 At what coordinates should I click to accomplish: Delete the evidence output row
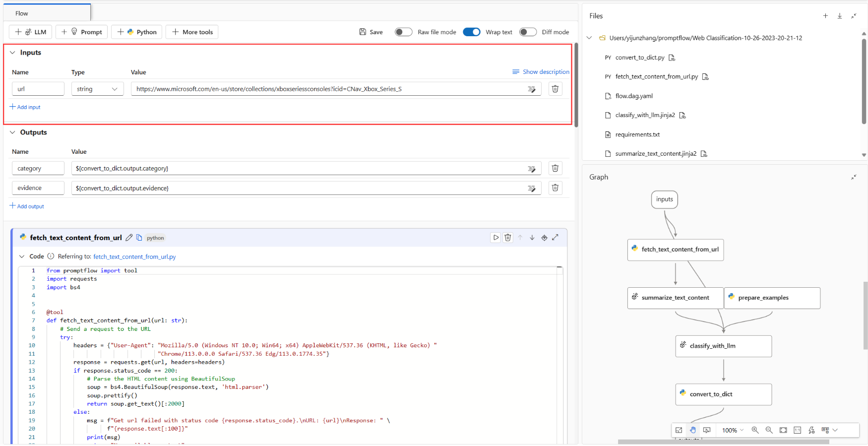tap(555, 188)
